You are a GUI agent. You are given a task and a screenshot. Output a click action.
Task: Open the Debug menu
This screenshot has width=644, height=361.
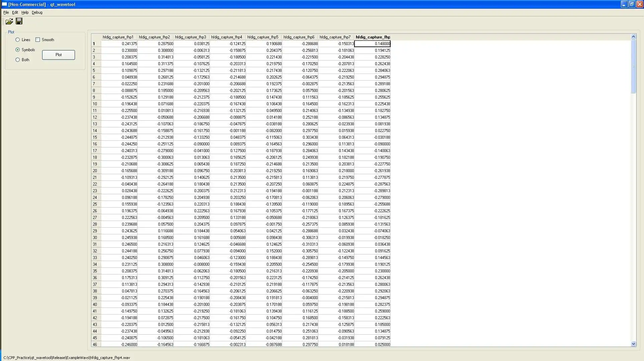(x=37, y=12)
